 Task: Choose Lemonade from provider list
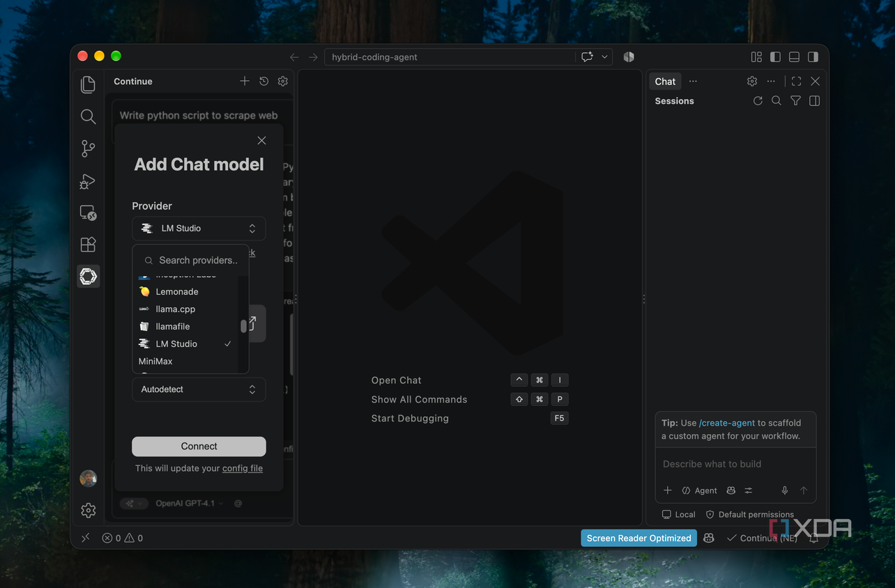[x=186, y=292]
